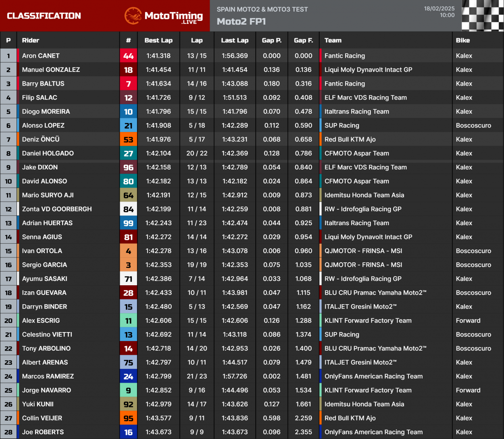Select number plate 53 for Deniz ÖNCÜ
This screenshot has height=439, width=504.
[129, 139]
